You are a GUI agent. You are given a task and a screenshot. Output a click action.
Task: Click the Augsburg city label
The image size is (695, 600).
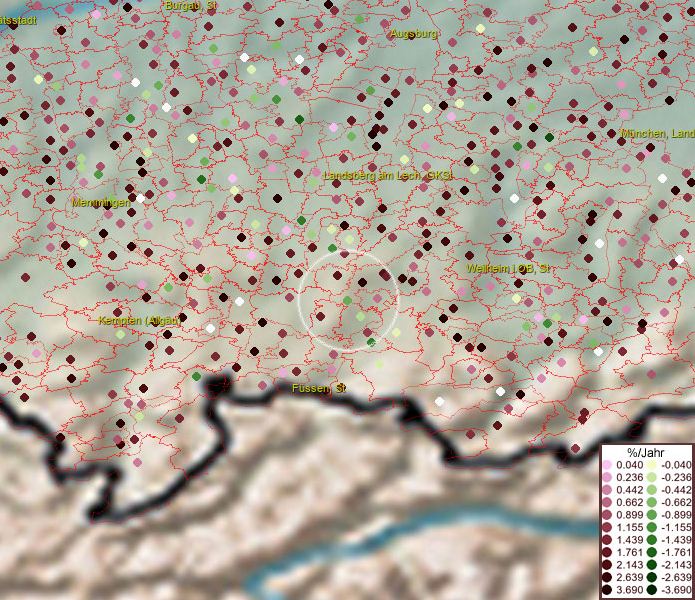point(413,34)
